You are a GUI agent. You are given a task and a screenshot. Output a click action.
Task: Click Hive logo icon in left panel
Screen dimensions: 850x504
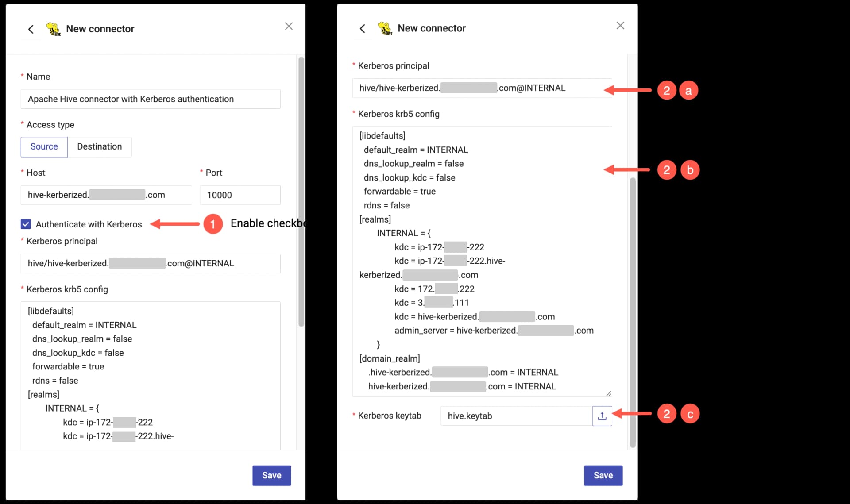click(54, 29)
